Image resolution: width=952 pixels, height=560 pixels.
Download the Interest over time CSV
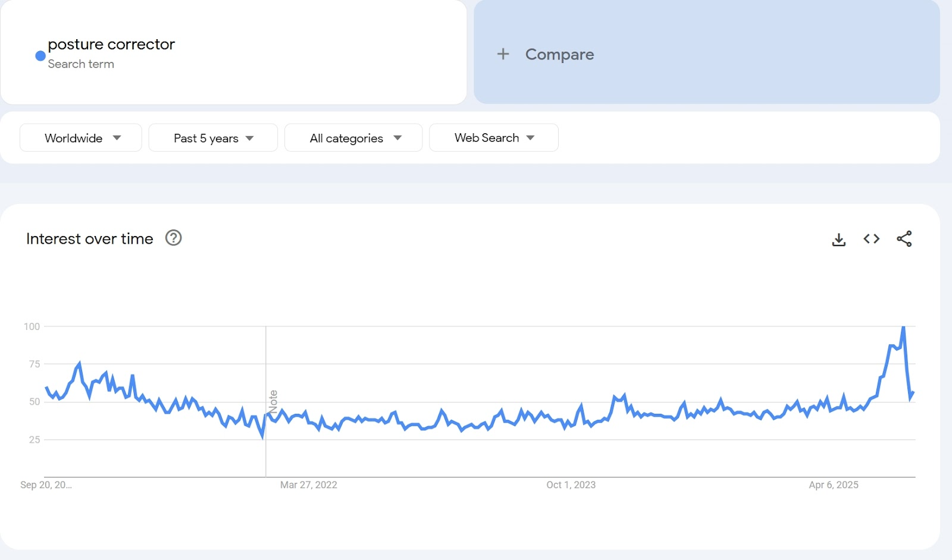(839, 239)
